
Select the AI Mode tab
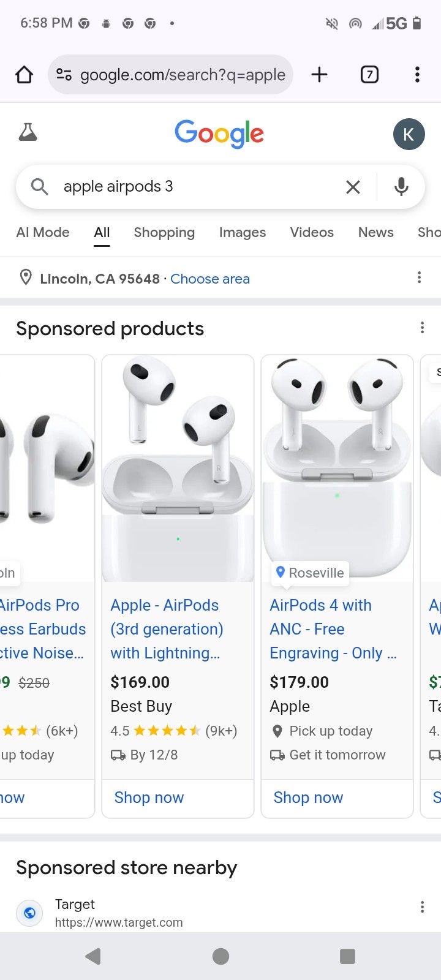pos(42,233)
